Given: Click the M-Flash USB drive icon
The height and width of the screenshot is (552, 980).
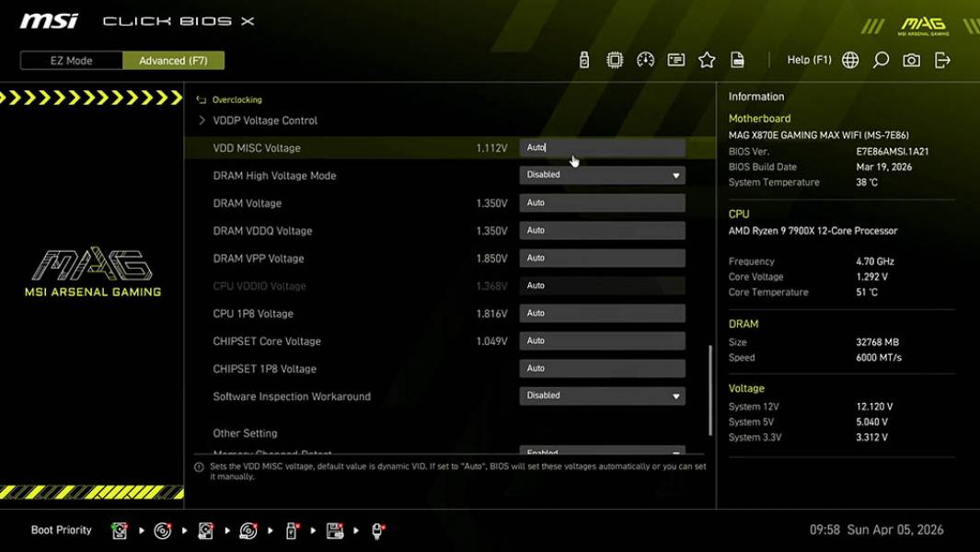Looking at the screenshot, I should 582,59.
